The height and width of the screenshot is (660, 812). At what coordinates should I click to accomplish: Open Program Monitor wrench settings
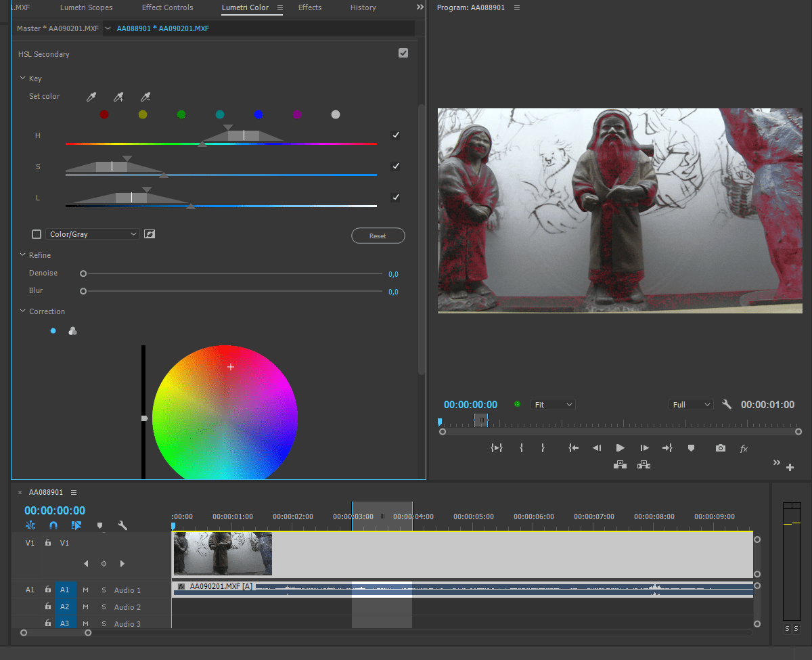[727, 405]
